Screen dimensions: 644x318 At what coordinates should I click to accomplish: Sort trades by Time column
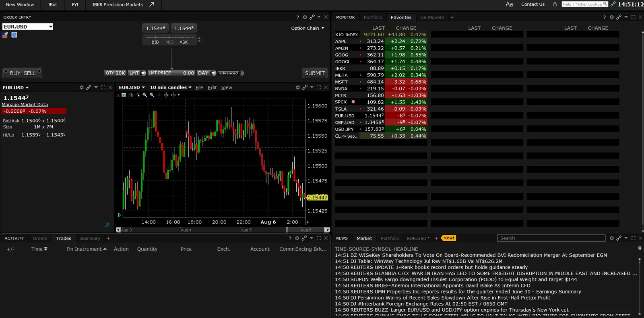click(x=39, y=249)
